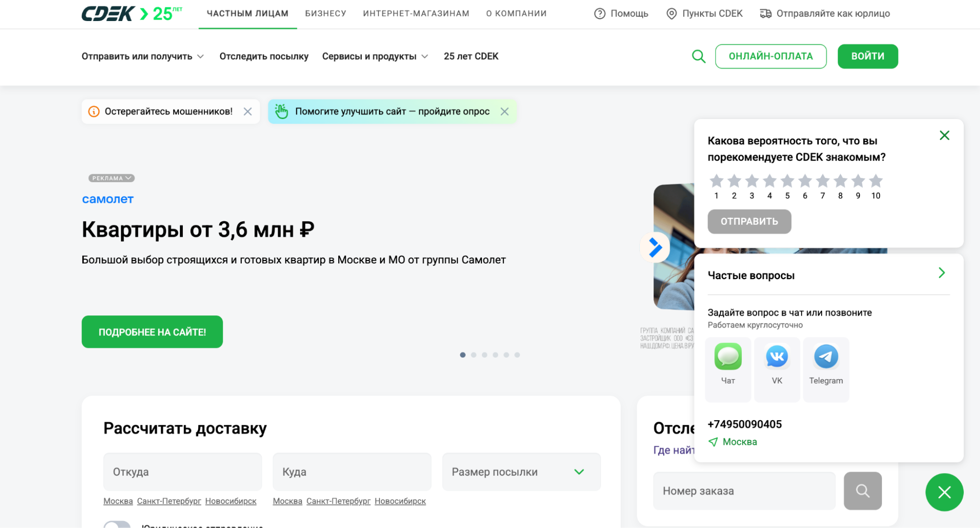Viewport: 980px width, 528px height.
Task: Choose Санкт-Петербург under Куда field
Action: pyautogui.click(x=338, y=501)
